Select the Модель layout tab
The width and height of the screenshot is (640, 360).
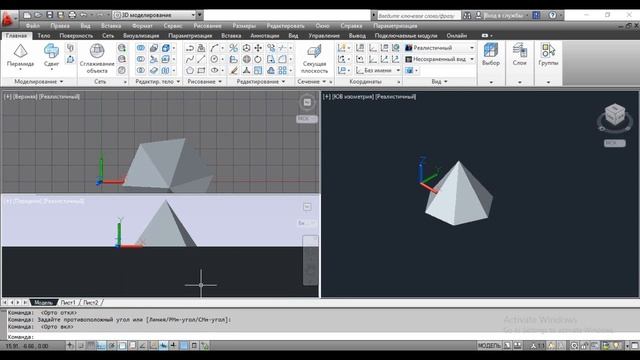[x=43, y=302]
